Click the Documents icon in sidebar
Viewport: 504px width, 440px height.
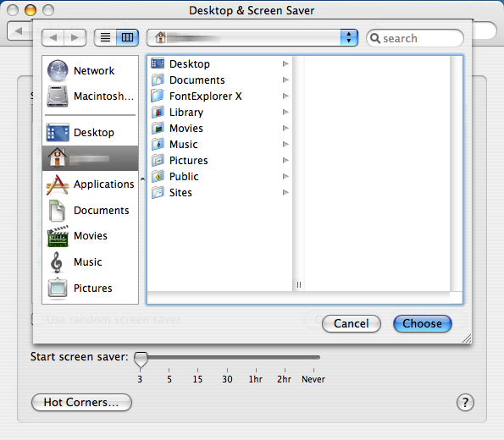pos(58,211)
